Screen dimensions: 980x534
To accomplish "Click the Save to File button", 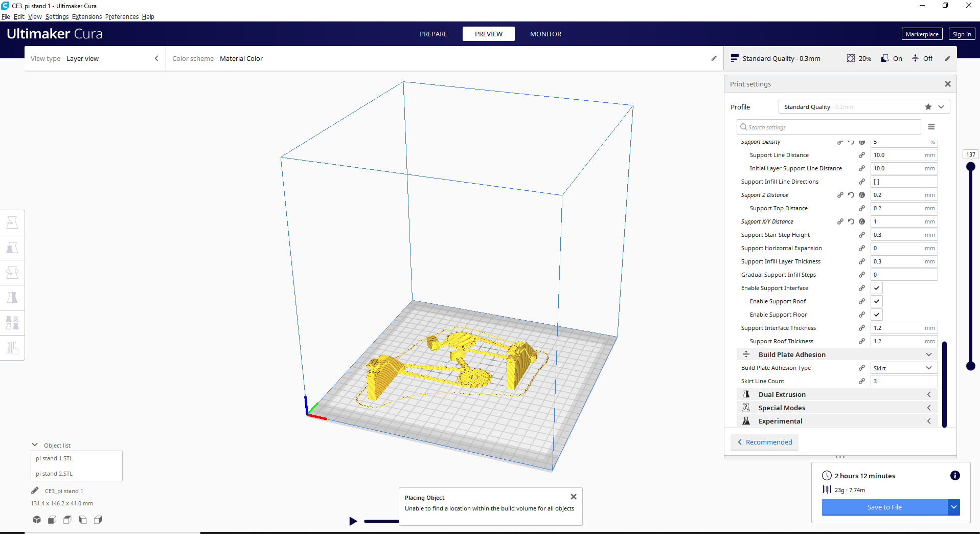I will click(x=885, y=507).
